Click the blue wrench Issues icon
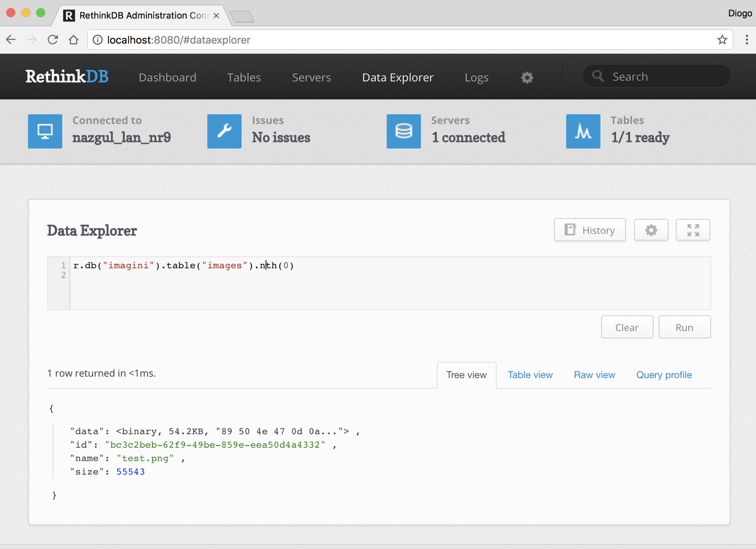 click(x=224, y=131)
